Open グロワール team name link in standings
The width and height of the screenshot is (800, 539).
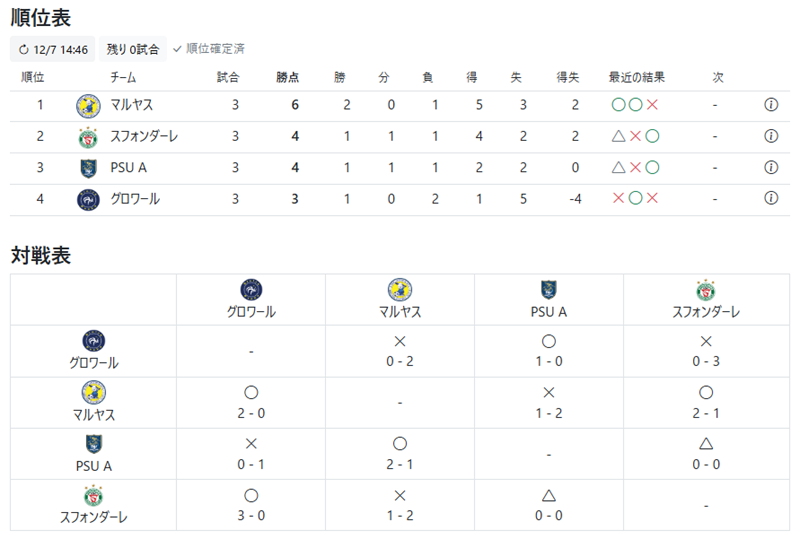coord(135,199)
